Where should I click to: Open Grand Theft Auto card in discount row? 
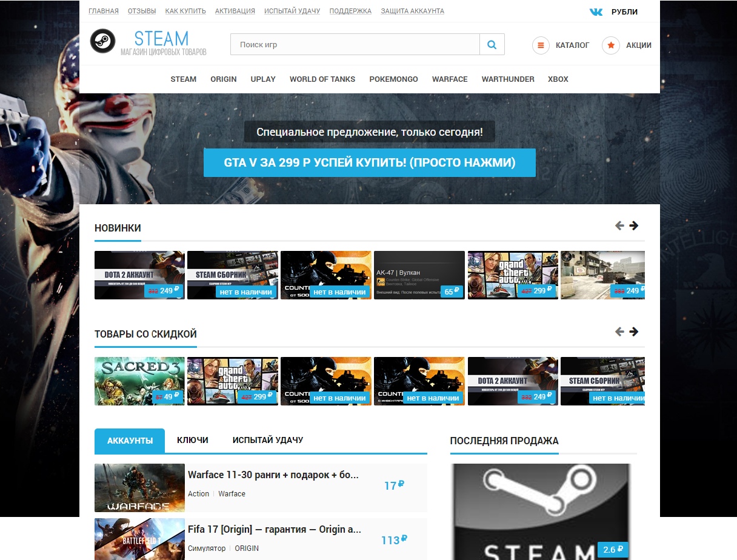pyautogui.click(x=233, y=381)
